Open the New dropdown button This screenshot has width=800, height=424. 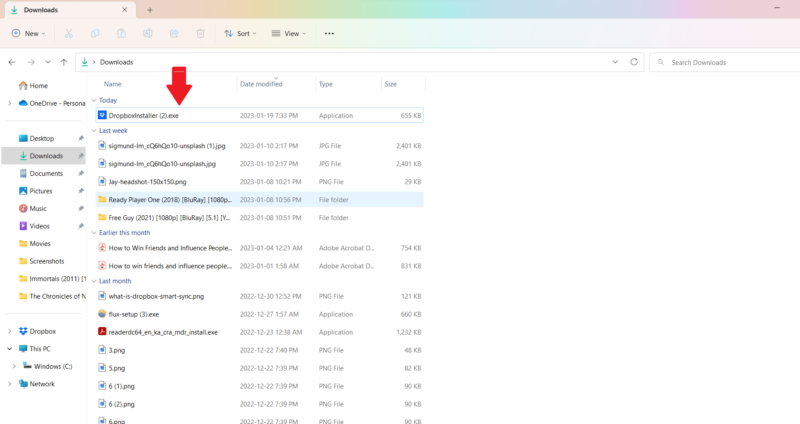pyautogui.click(x=29, y=33)
